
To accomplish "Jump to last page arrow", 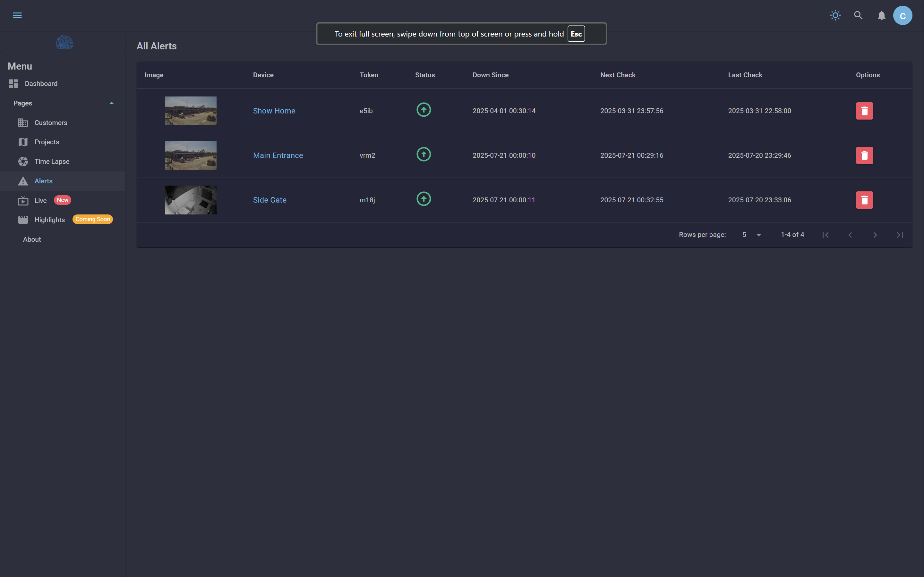I will [900, 235].
